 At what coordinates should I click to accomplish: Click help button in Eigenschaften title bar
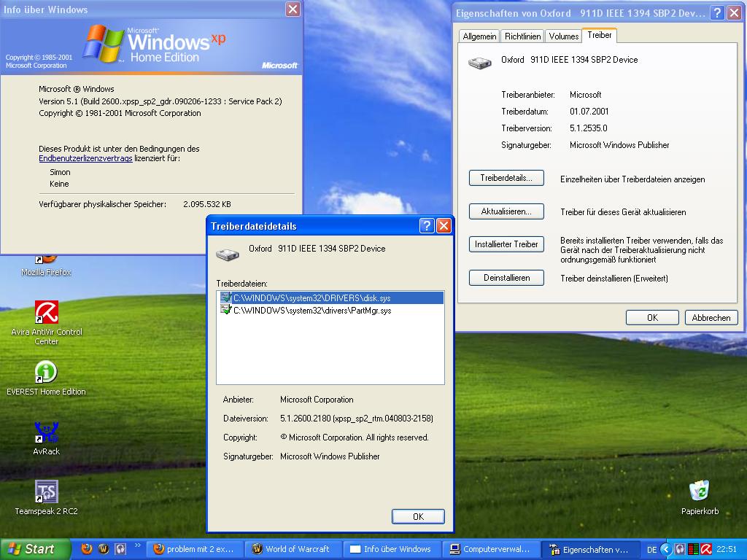(717, 13)
